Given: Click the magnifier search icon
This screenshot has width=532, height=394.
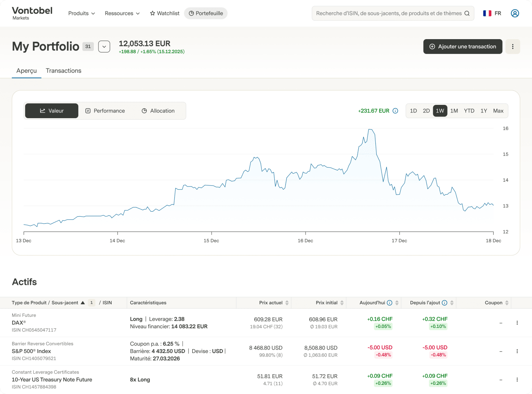Looking at the screenshot, I should (x=467, y=13).
